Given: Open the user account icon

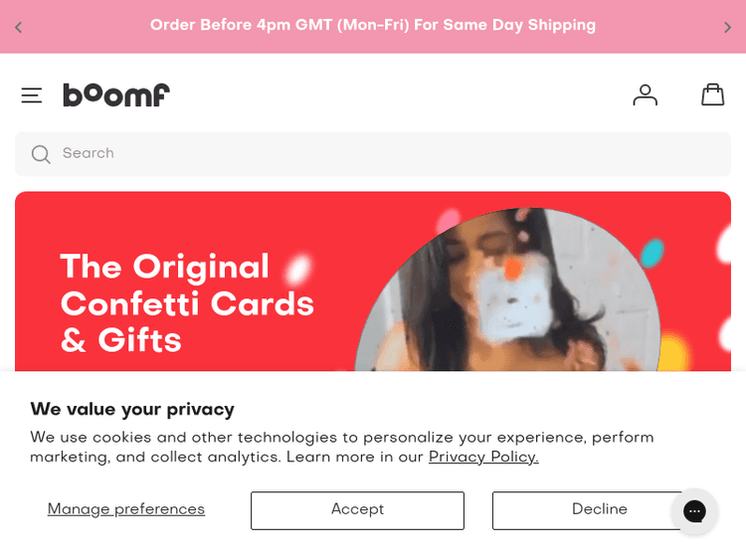Looking at the screenshot, I should click(646, 94).
